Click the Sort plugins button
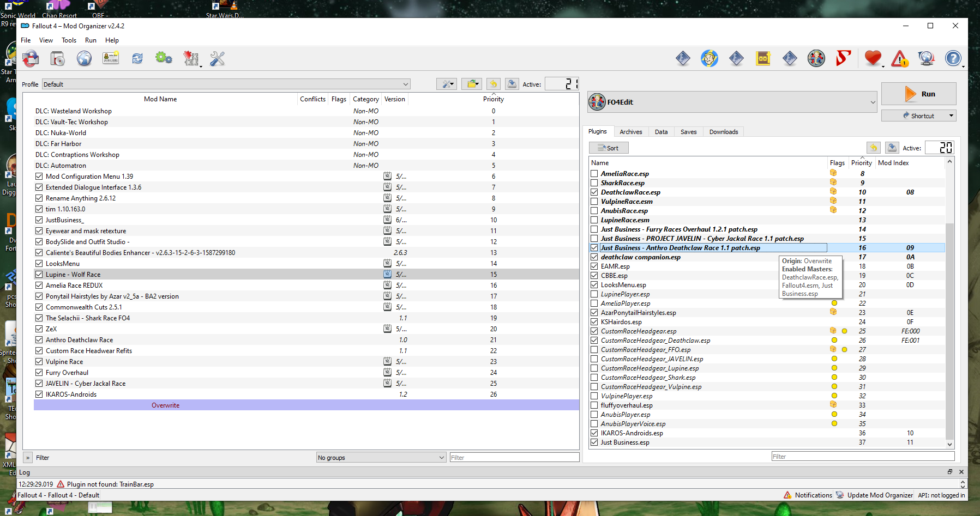980x516 pixels. pos(609,148)
